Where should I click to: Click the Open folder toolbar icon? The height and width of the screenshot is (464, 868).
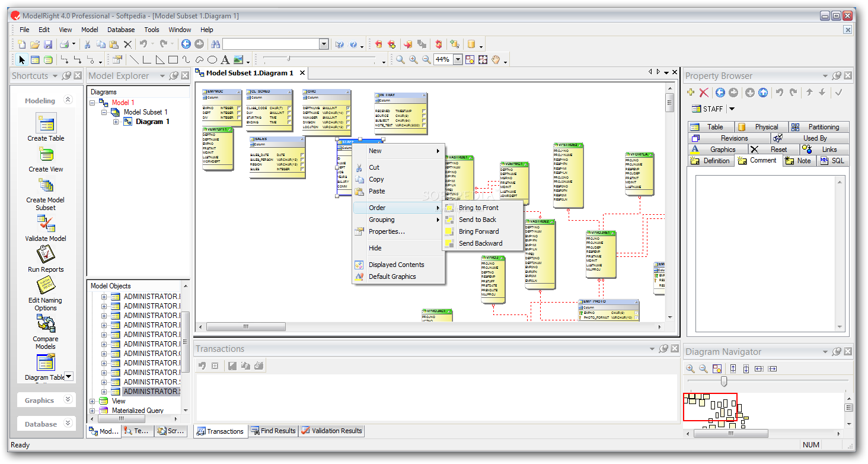(35, 44)
